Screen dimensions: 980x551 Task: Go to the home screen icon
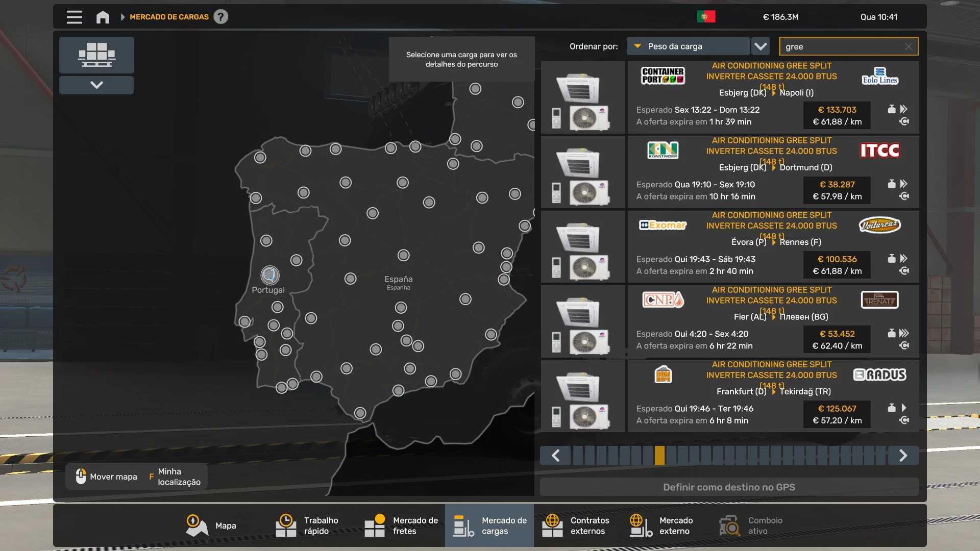pyautogui.click(x=103, y=17)
